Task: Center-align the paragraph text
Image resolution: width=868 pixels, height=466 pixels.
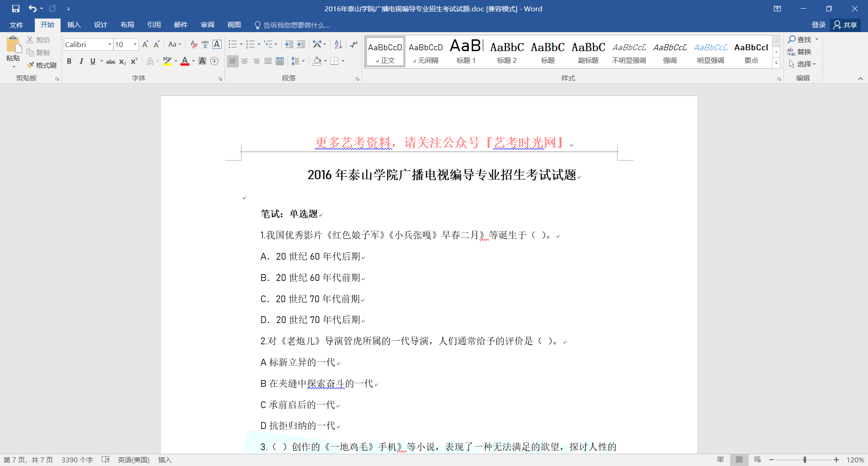Action: coord(245,61)
